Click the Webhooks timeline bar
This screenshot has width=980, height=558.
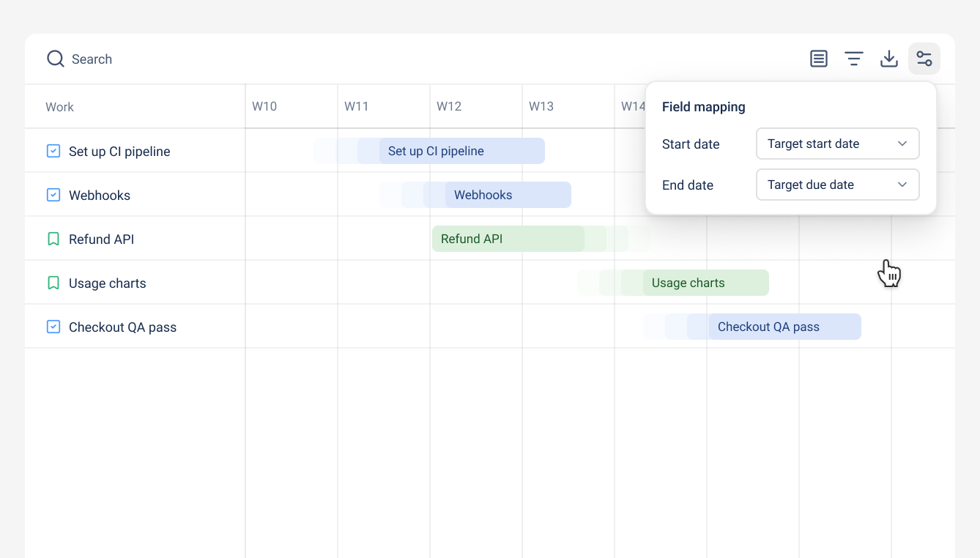click(x=508, y=195)
